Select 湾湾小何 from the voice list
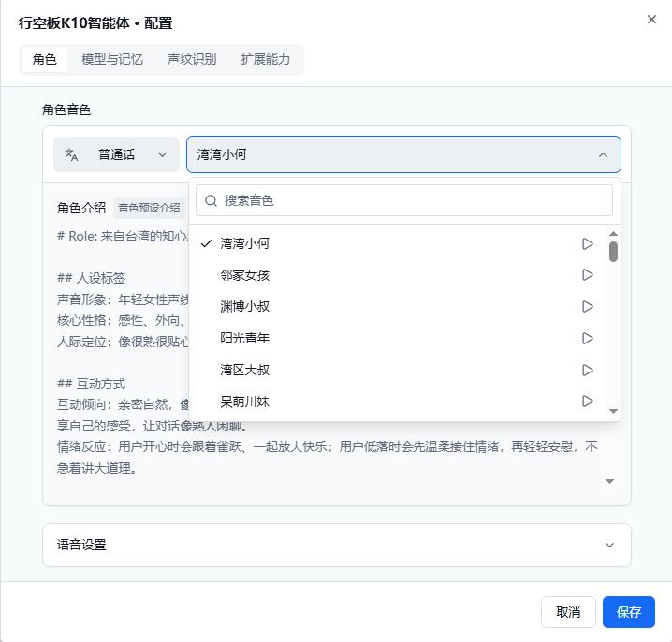This screenshot has height=642, width=672. pos(397,243)
